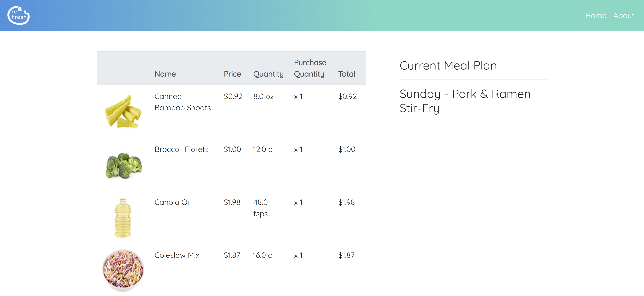Click the Canola Oil bottle image

(x=123, y=217)
